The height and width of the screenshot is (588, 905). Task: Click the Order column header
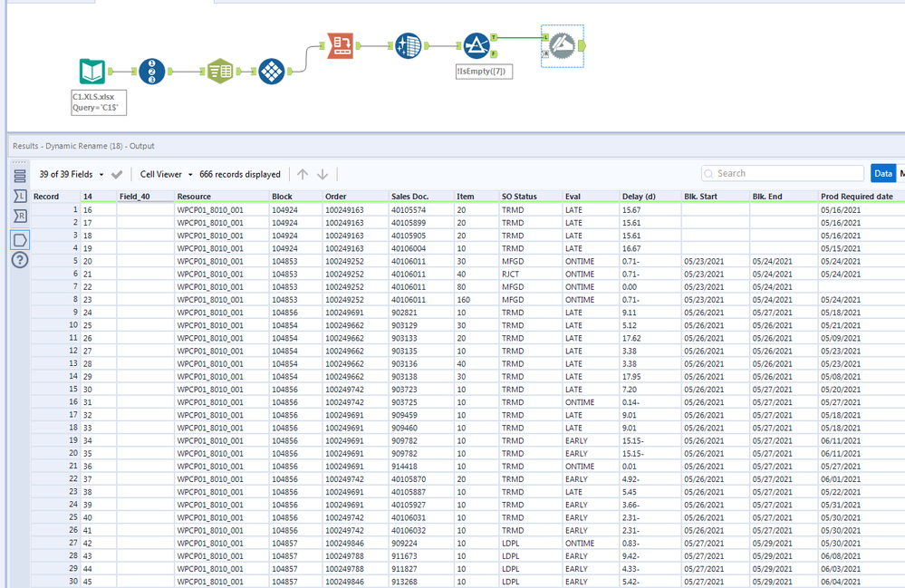pyautogui.click(x=355, y=197)
